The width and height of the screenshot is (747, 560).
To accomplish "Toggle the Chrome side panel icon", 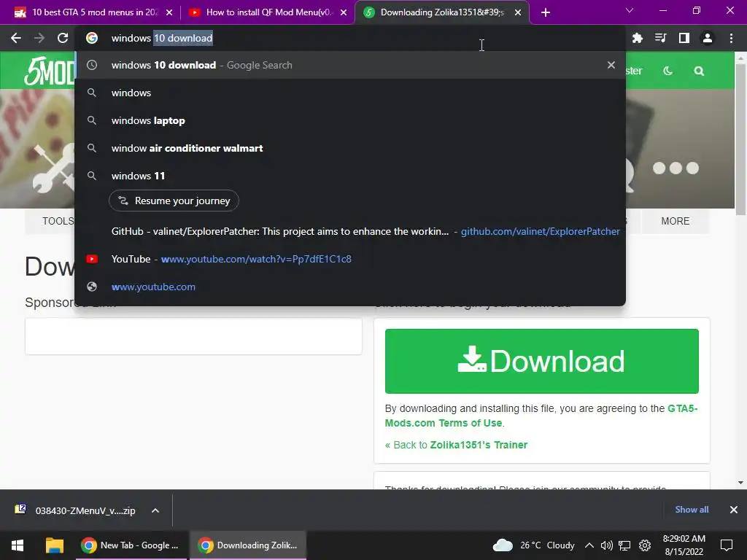I will tap(684, 38).
